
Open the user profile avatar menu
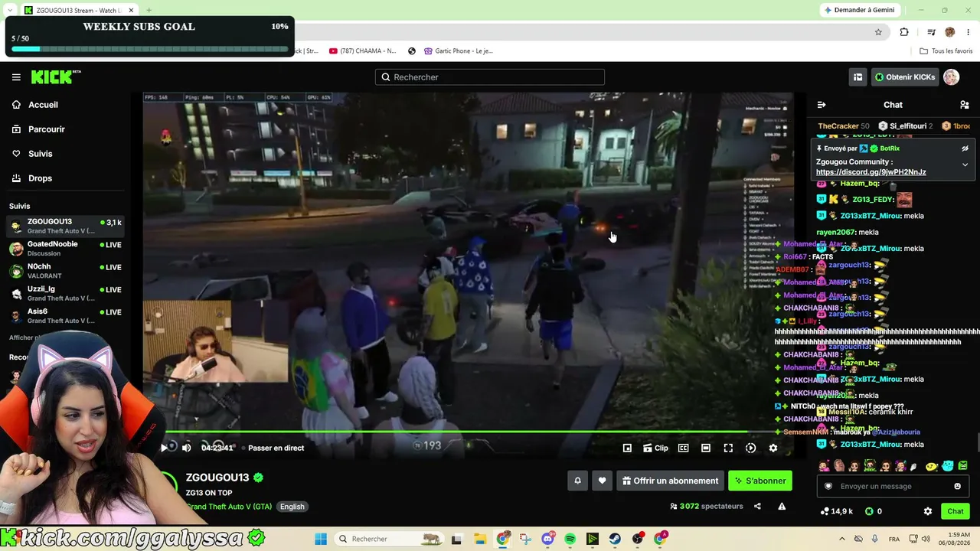(x=951, y=77)
